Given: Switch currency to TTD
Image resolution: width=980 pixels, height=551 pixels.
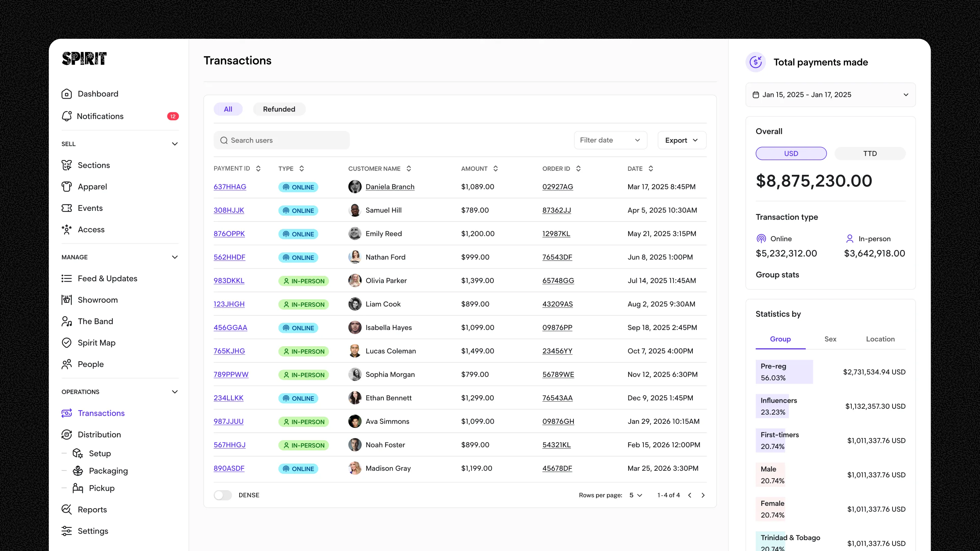Looking at the screenshot, I should [x=870, y=153].
